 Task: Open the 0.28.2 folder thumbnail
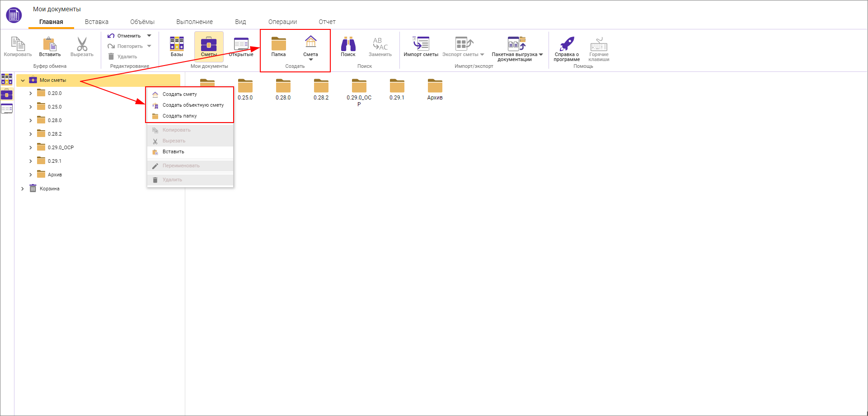(321, 86)
